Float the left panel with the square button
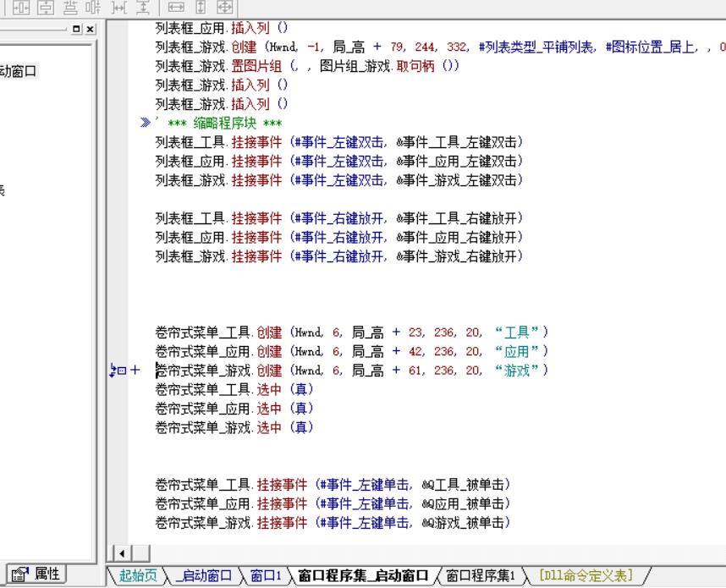This screenshot has width=726, height=588. (x=76, y=29)
